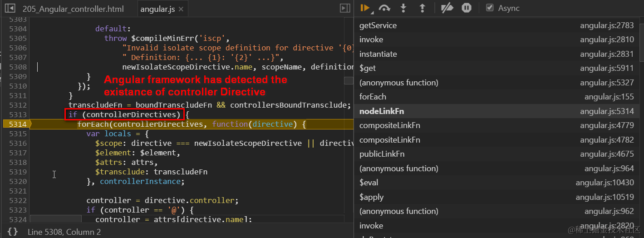
Task: Select anonymous function frame at angular.js:964
Action: pos(497,169)
